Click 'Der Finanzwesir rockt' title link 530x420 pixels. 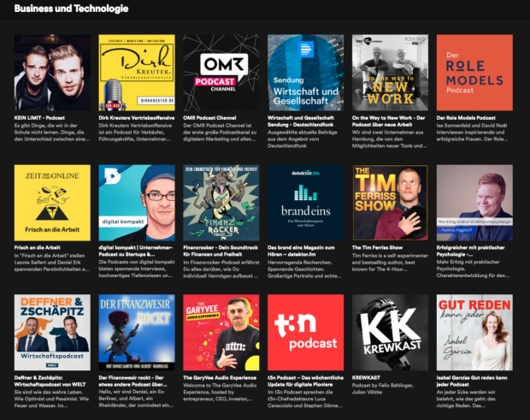coord(132,382)
